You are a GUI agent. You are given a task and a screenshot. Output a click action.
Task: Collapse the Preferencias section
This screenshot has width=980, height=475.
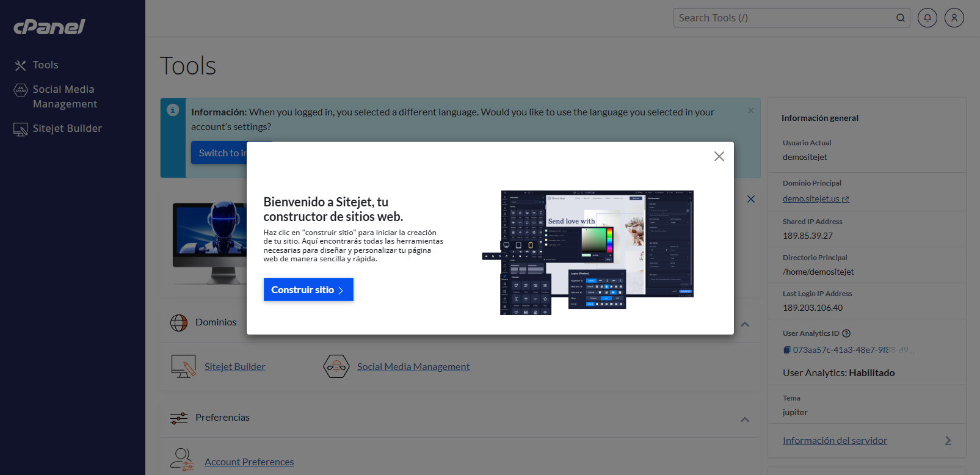[745, 419]
